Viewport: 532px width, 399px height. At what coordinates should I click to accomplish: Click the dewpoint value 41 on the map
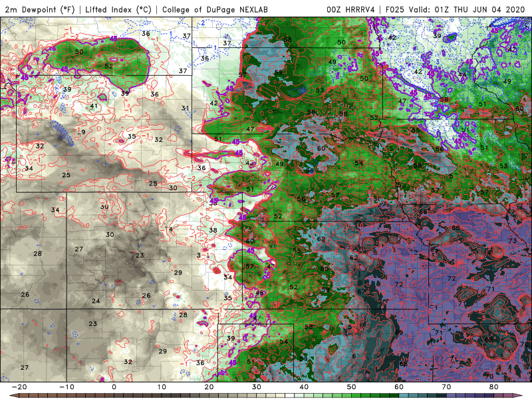click(94, 106)
